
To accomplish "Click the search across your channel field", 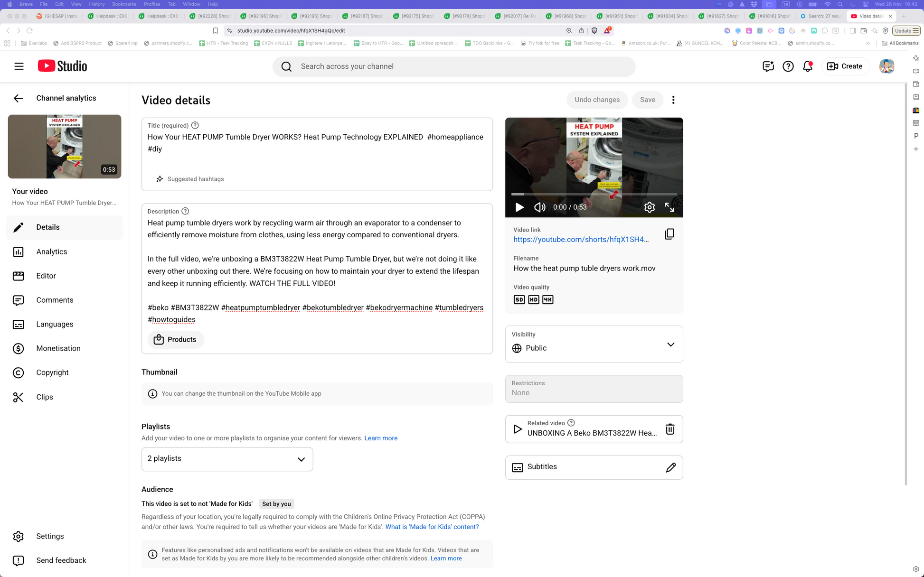I will coord(453,66).
